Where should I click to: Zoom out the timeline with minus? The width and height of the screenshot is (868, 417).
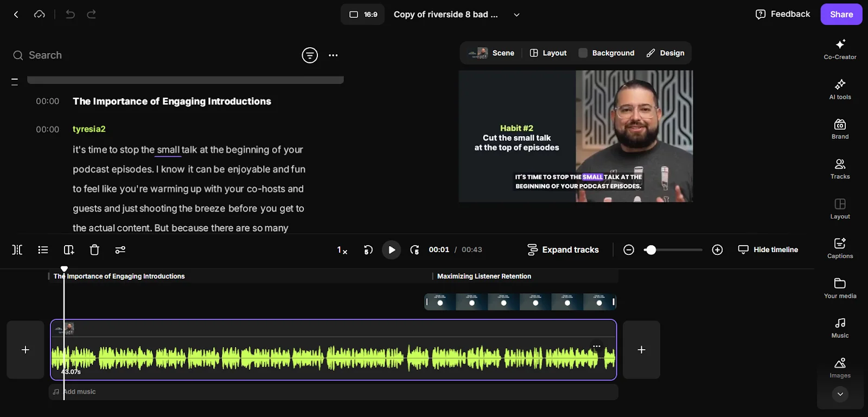click(x=629, y=250)
